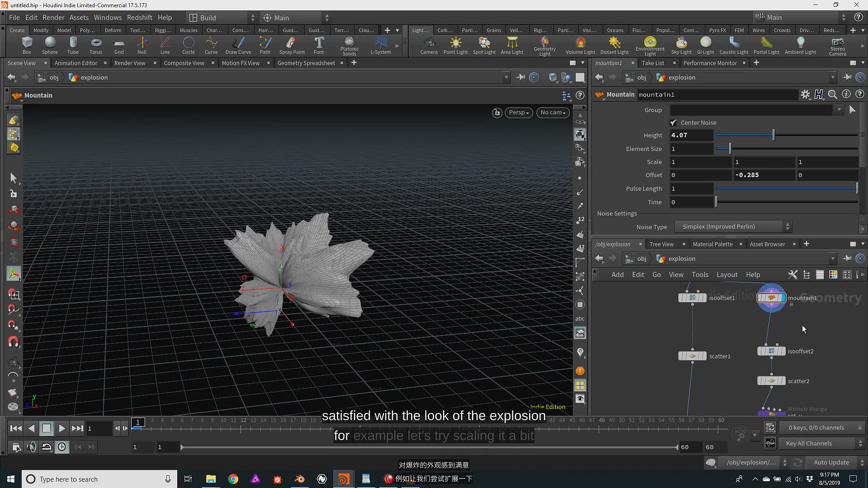Add a Spot Light
The height and width of the screenshot is (488, 868).
(x=484, y=46)
